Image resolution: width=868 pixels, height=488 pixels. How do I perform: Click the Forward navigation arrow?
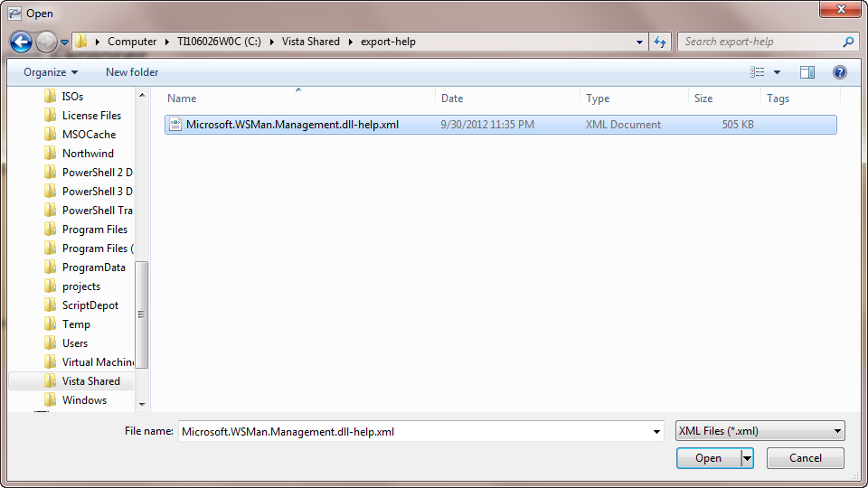[x=46, y=42]
